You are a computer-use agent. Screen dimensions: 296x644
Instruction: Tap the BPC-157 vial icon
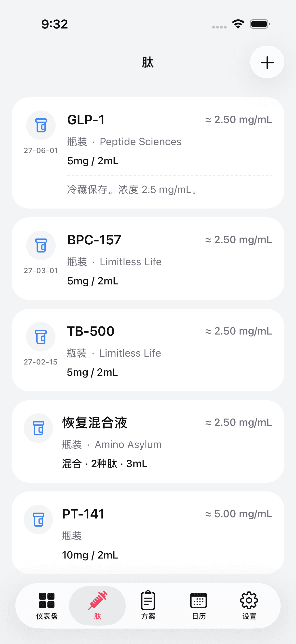click(x=41, y=245)
